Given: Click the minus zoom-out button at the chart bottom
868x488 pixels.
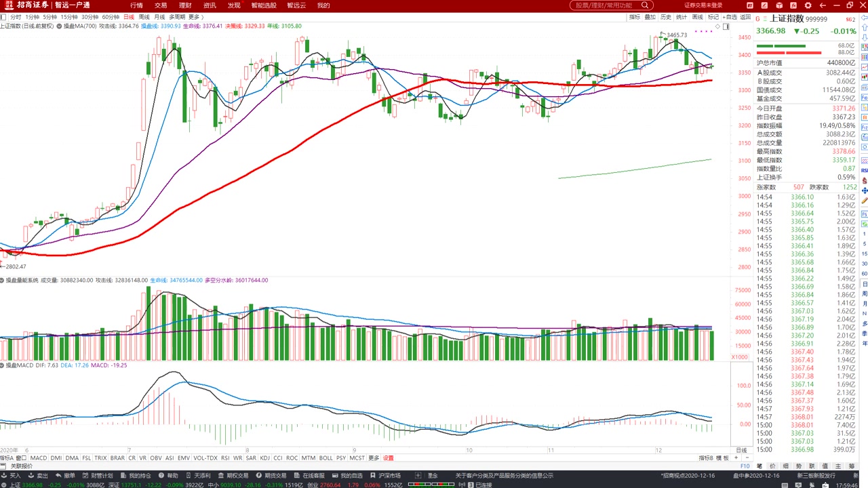Looking at the screenshot, I should [x=747, y=457].
